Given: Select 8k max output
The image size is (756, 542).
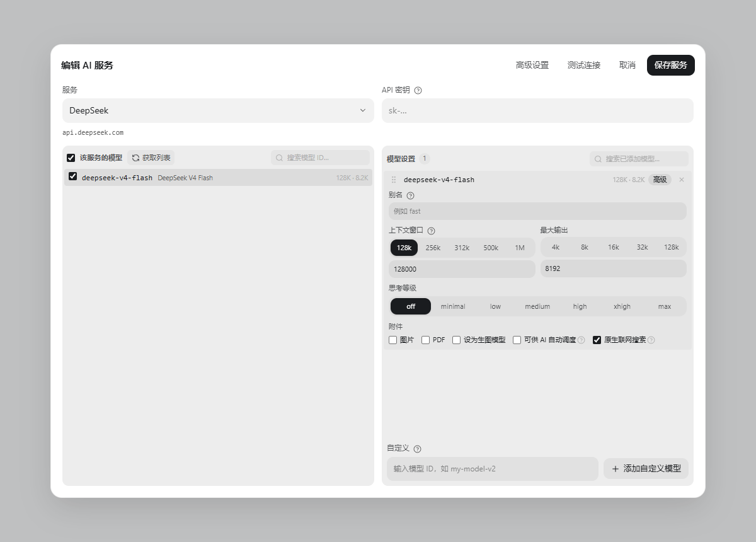Looking at the screenshot, I should click(585, 247).
